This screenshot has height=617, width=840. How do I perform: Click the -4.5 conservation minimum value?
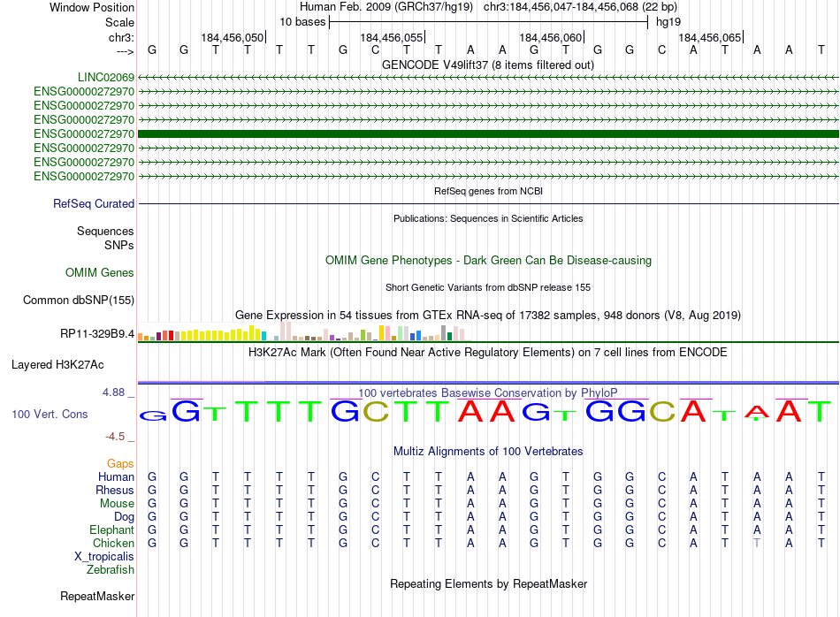point(115,437)
